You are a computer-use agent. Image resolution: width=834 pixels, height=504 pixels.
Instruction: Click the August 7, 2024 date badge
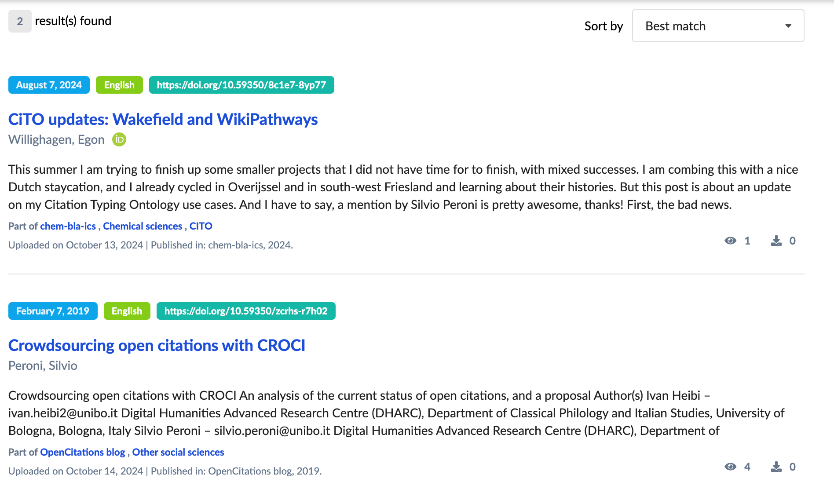point(49,85)
